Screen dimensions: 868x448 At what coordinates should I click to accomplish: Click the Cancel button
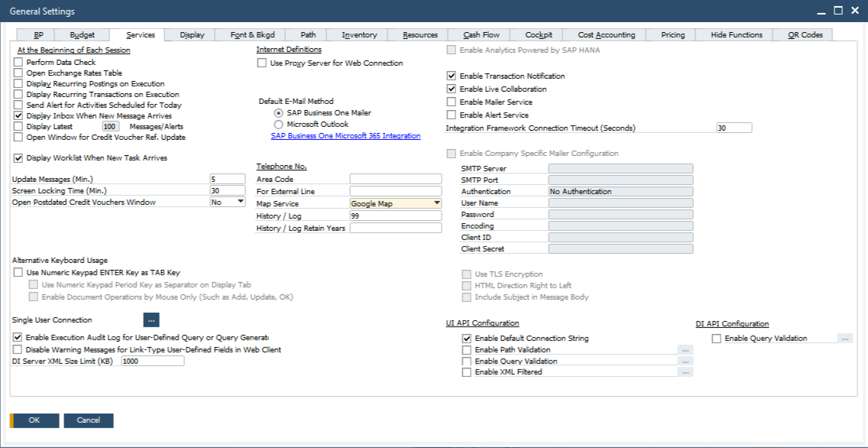click(x=89, y=420)
